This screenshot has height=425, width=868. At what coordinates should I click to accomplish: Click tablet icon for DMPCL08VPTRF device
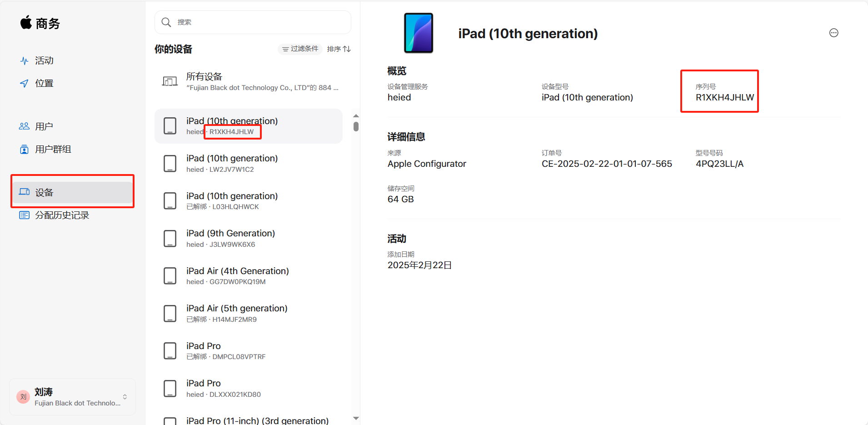point(170,351)
